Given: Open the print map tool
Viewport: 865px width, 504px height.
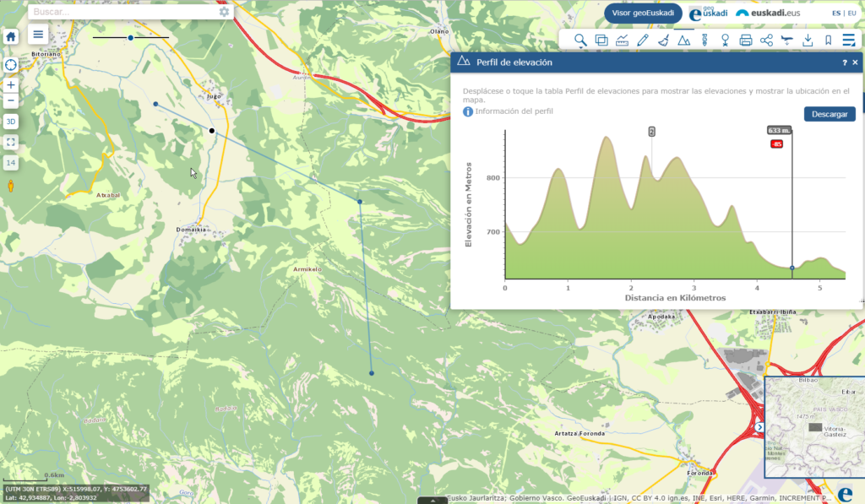Looking at the screenshot, I should (x=746, y=41).
